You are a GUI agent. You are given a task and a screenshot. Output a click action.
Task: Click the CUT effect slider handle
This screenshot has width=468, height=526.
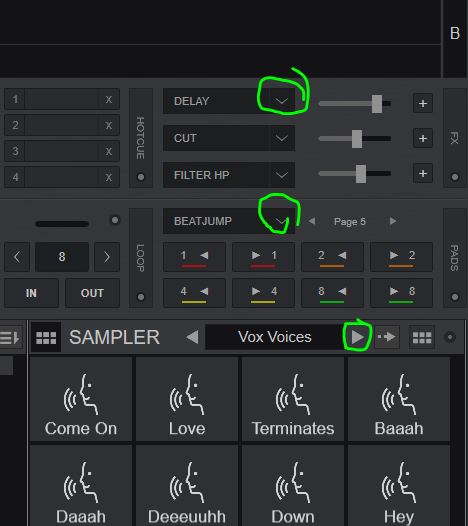click(x=357, y=139)
